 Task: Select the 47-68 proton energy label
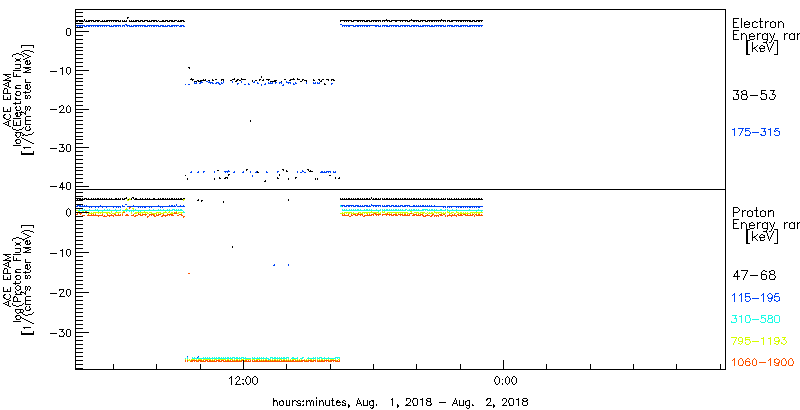click(754, 276)
